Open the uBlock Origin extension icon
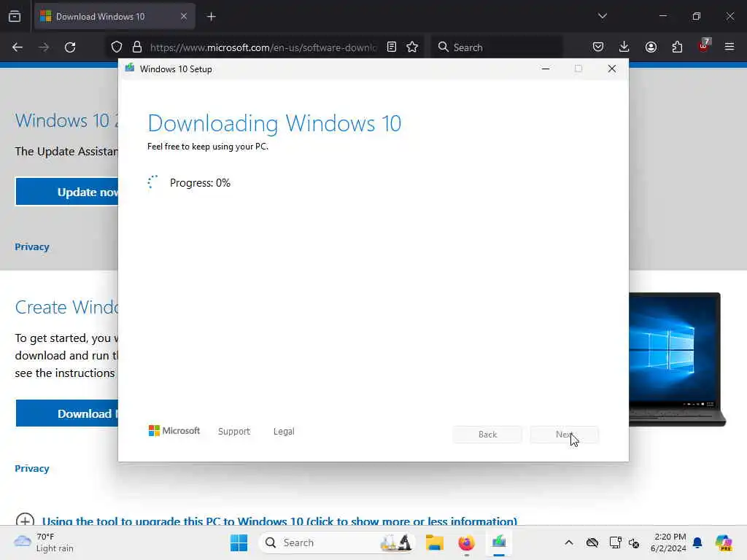Image resolution: width=747 pixels, height=560 pixels. pyautogui.click(x=704, y=46)
